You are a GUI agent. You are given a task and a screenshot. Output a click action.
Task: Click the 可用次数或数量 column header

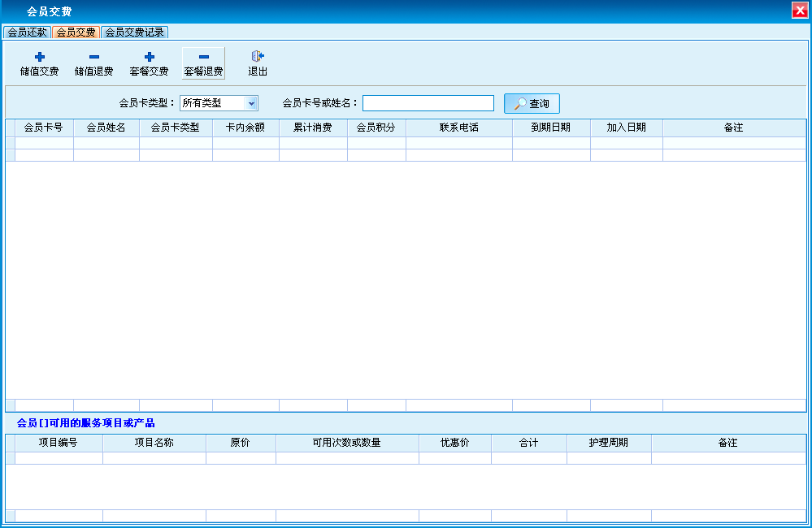coord(346,443)
